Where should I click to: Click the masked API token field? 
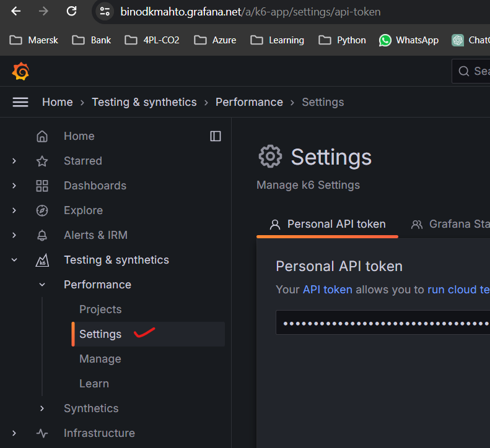pyautogui.click(x=382, y=322)
